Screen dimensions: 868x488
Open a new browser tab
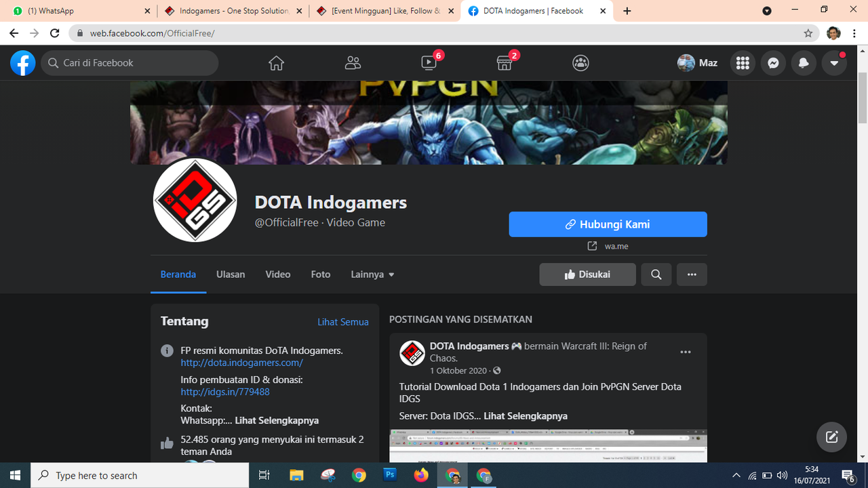point(627,11)
